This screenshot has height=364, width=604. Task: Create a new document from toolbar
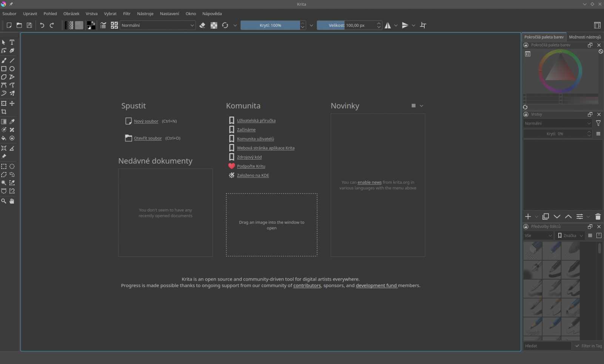[9, 25]
